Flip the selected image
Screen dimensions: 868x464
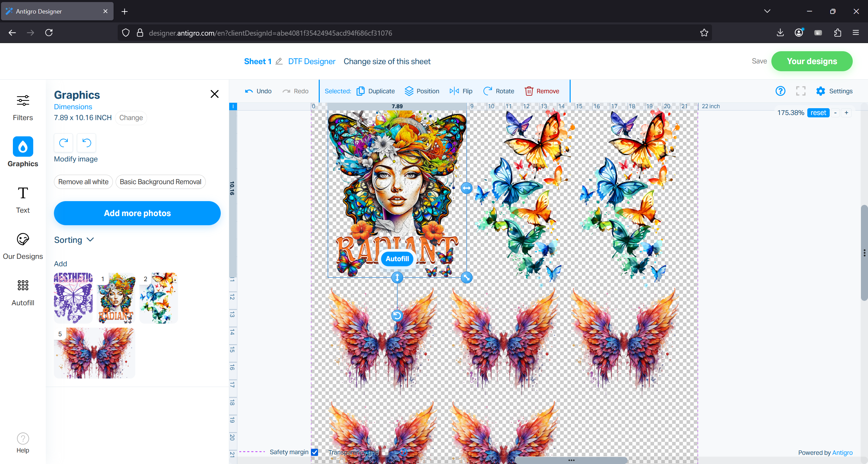(461, 91)
